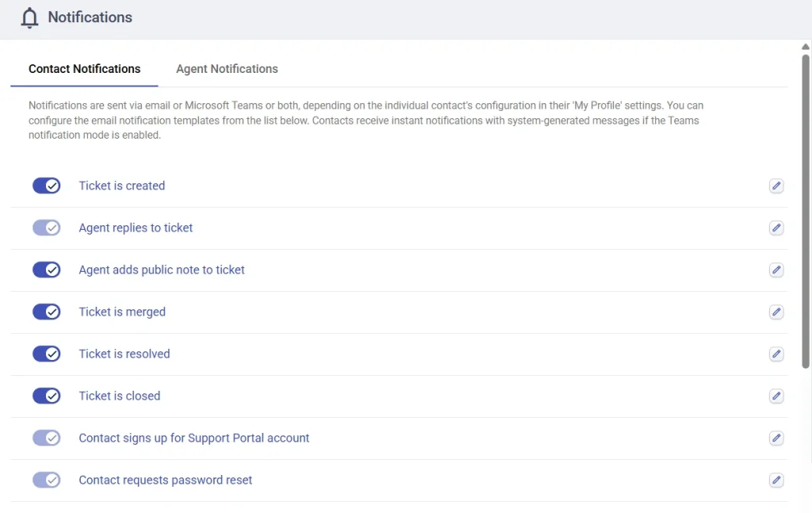Image resolution: width=812 pixels, height=513 pixels.
Task: Open the 'Ticket is created' link
Action: click(x=121, y=186)
